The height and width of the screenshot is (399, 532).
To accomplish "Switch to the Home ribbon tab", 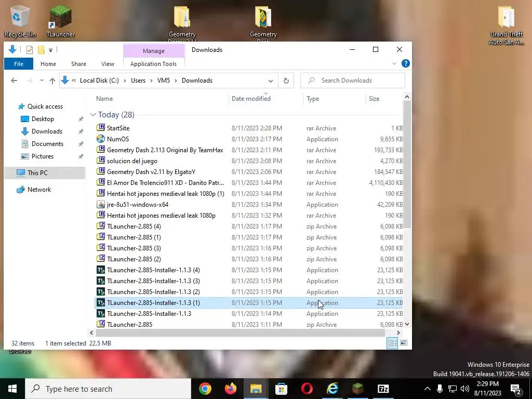I will (48, 64).
